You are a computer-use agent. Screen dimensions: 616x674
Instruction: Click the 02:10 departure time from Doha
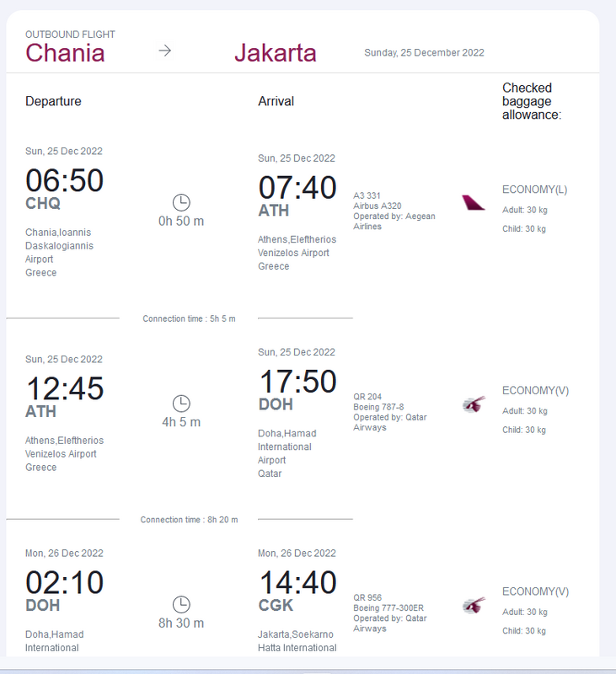point(65,582)
